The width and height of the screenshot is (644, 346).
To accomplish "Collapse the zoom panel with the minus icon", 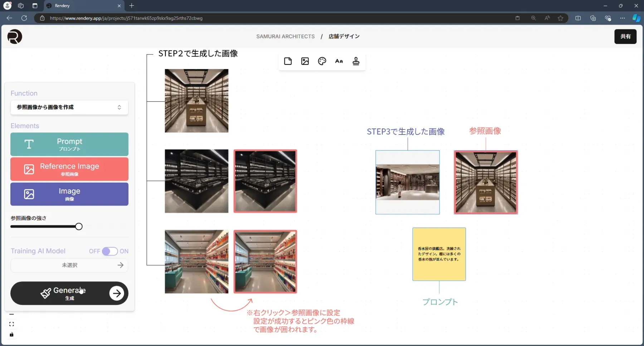I will [x=11, y=314].
